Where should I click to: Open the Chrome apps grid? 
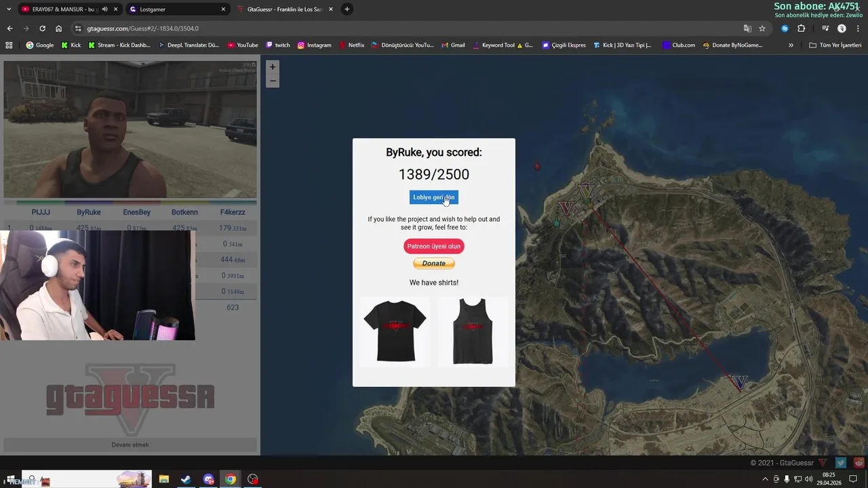tap(9, 45)
